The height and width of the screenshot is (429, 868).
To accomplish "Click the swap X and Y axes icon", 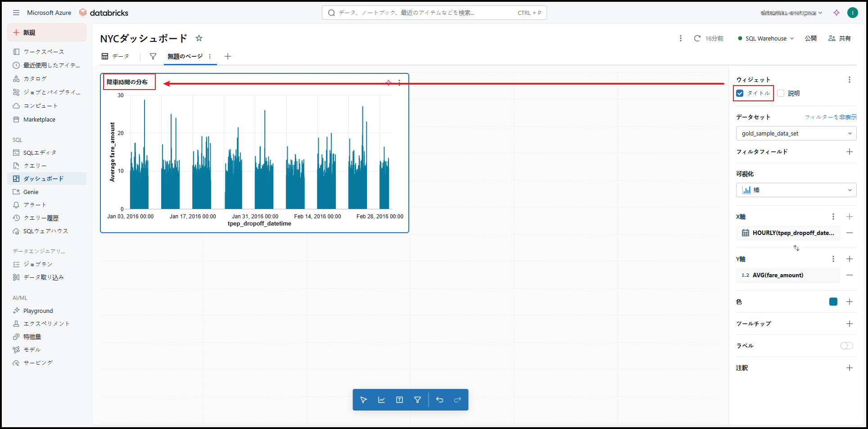I will pyautogui.click(x=796, y=248).
